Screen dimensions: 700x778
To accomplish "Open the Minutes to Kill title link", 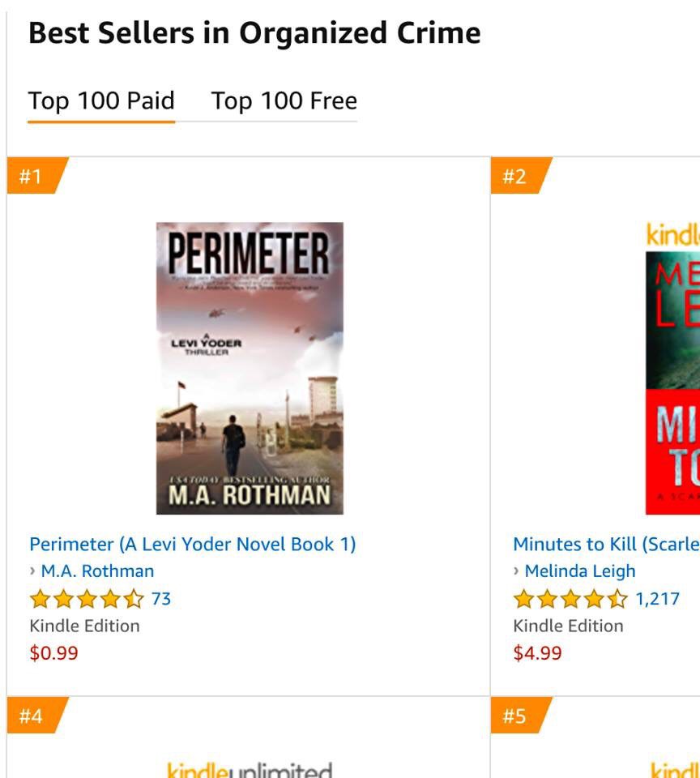I will tap(606, 544).
